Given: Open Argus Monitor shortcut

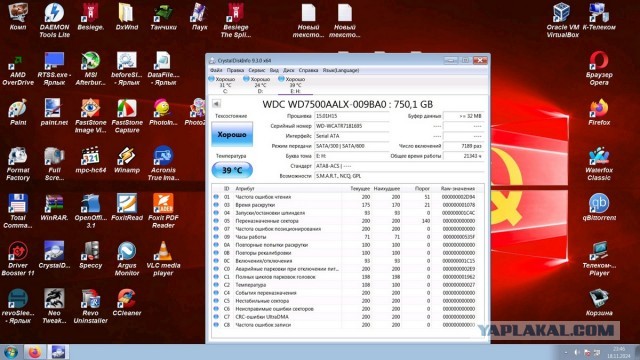Looking at the screenshot, I should (127, 259).
